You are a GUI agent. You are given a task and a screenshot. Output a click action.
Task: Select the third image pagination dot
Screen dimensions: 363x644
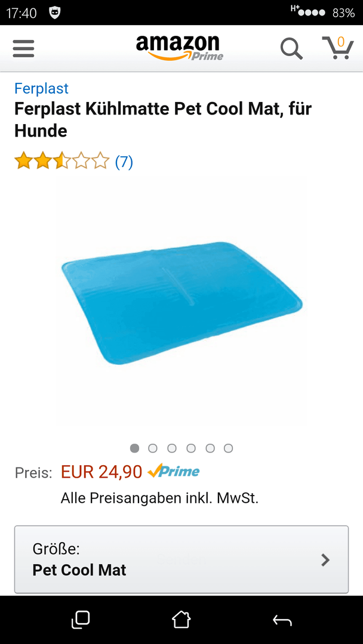(172, 448)
